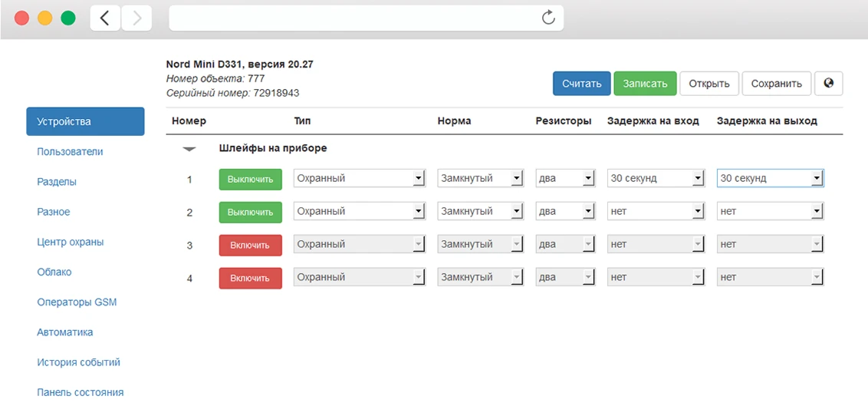Enable zone 4 with 'Включить' button
Screen dimensions: 868x406
click(250, 279)
